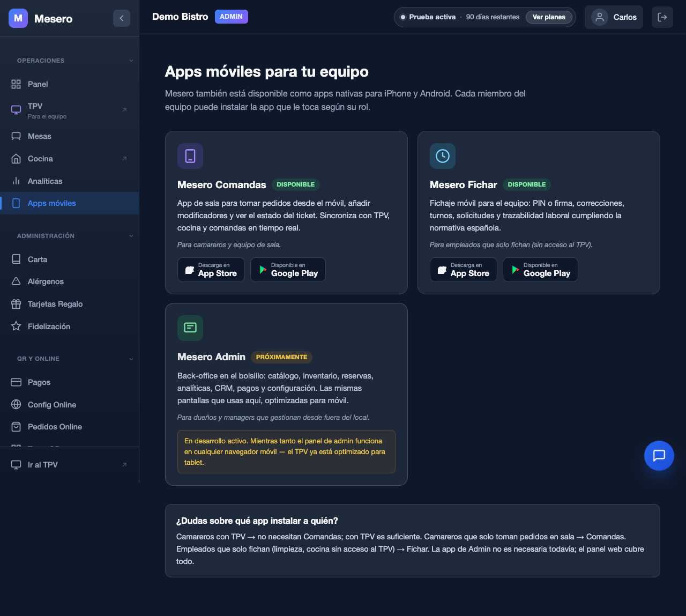Get Mesero Fichar on Google Play
The height and width of the screenshot is (616, 686).
click(540, 270)
